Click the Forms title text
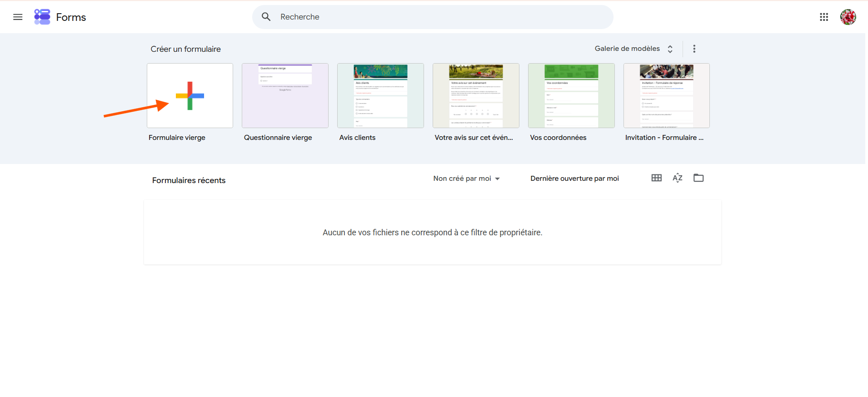 (x=71, y=17)
